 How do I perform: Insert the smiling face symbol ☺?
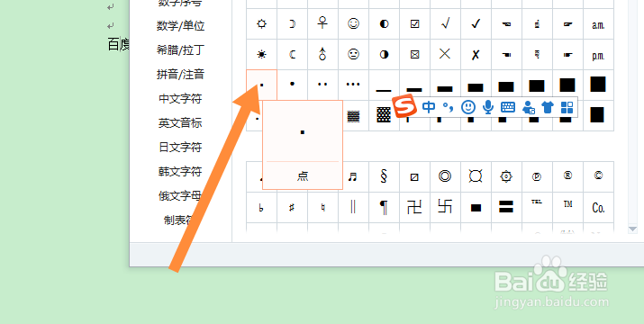[353, 23]
